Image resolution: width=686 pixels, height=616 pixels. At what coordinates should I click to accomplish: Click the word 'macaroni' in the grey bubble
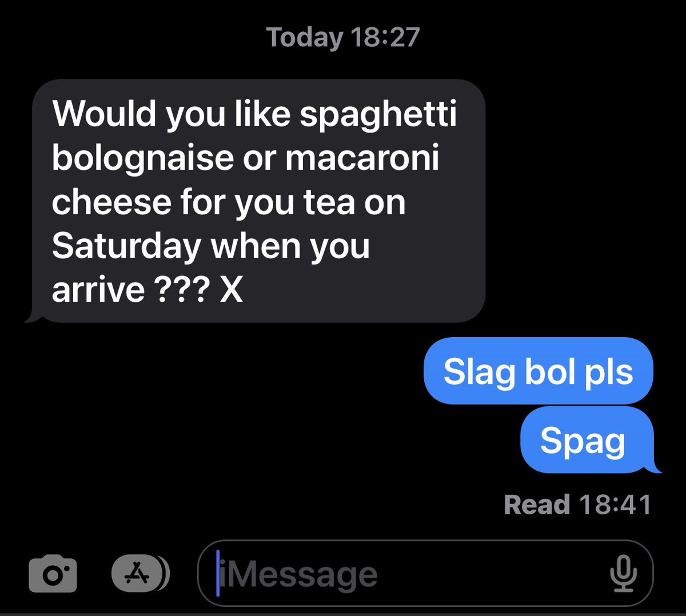[x=362, y=159]
